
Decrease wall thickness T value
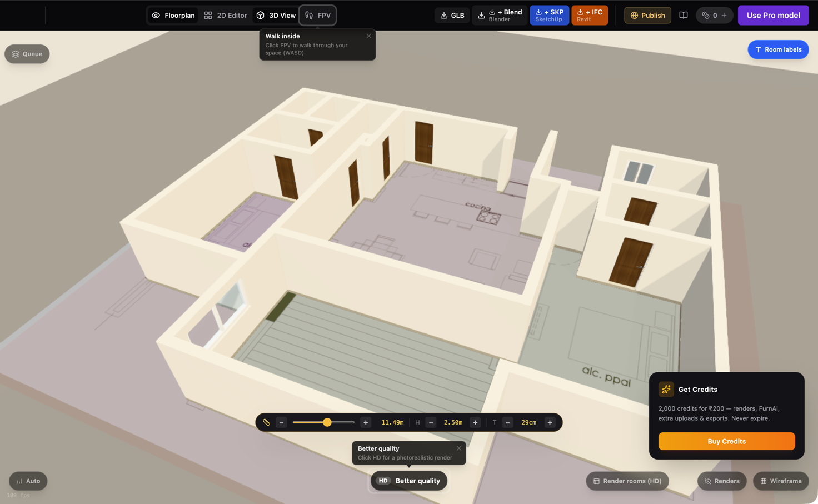(507, 422)
